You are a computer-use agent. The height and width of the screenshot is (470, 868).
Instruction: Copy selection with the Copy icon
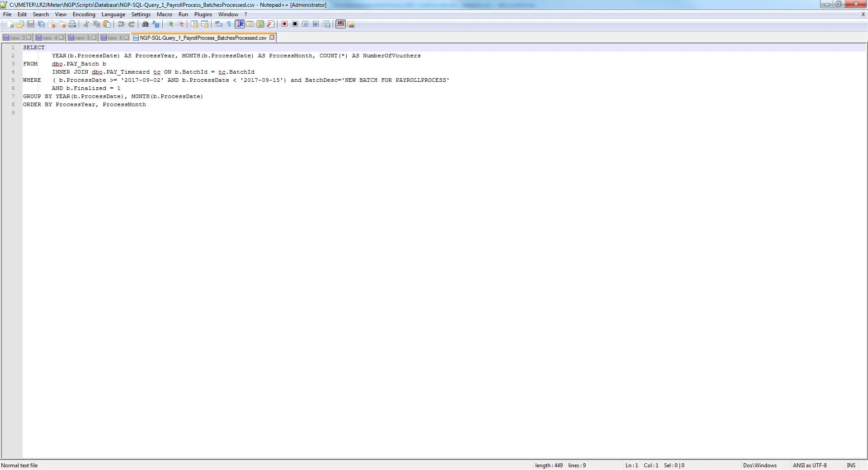[x=96, y=24]
